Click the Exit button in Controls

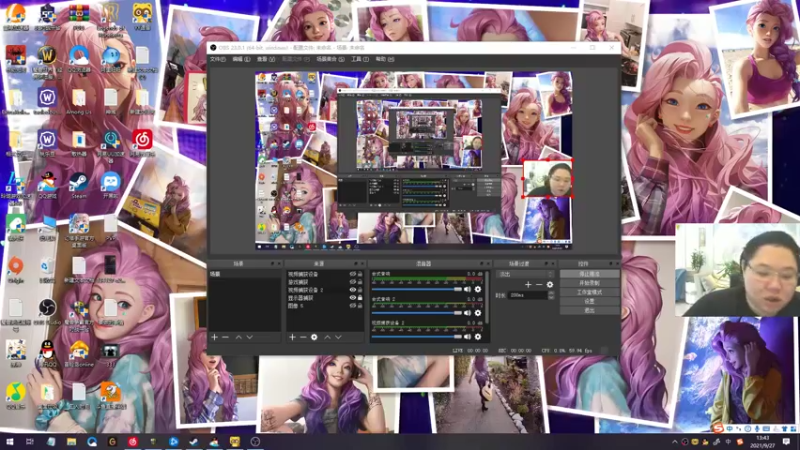(x=589, y=310)
